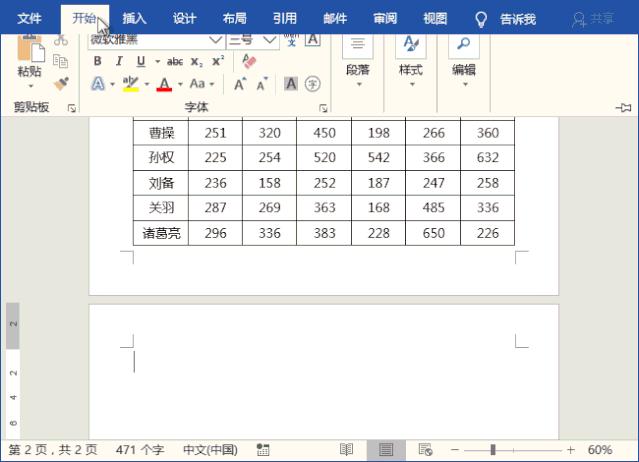Increase font size with A up icon

(240, 84)
